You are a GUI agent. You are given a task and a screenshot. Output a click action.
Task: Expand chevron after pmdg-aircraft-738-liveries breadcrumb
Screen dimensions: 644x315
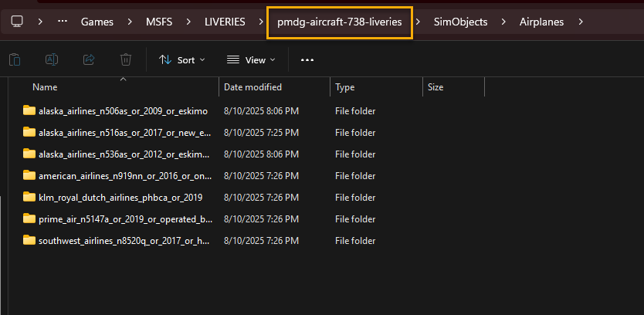418,22
